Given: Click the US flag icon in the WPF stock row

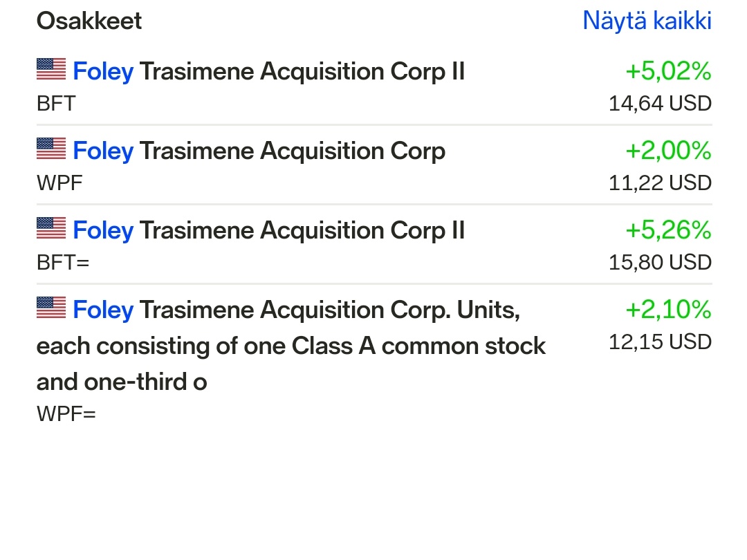Looking at the screenshot, I should pyautogui.click(x=51, y=149).
